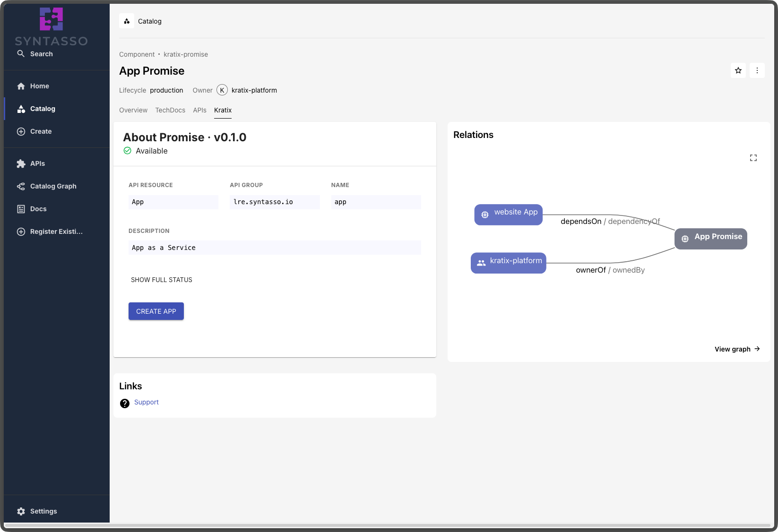Expand SHOW FULL STATUS
This screenshot has height=532, width=778.
(162, 280)
